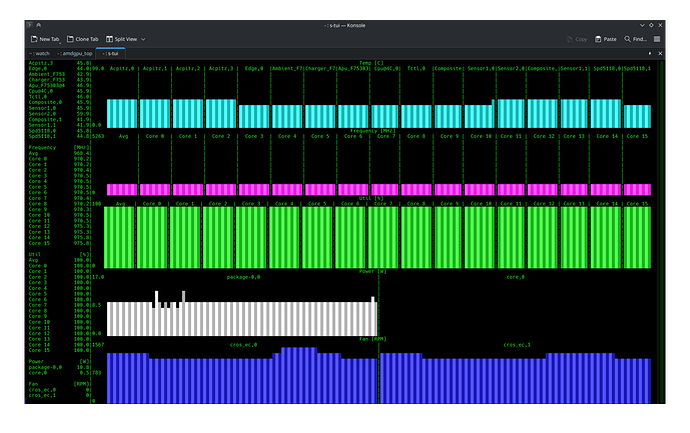Screen dimensions: 690x433
Task: Maximize the Konsole window
Action: coord(651,25)
